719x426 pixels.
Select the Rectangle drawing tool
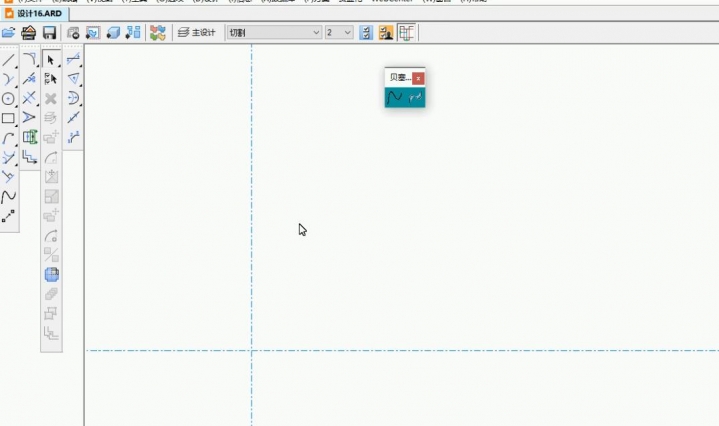(8, 118)
